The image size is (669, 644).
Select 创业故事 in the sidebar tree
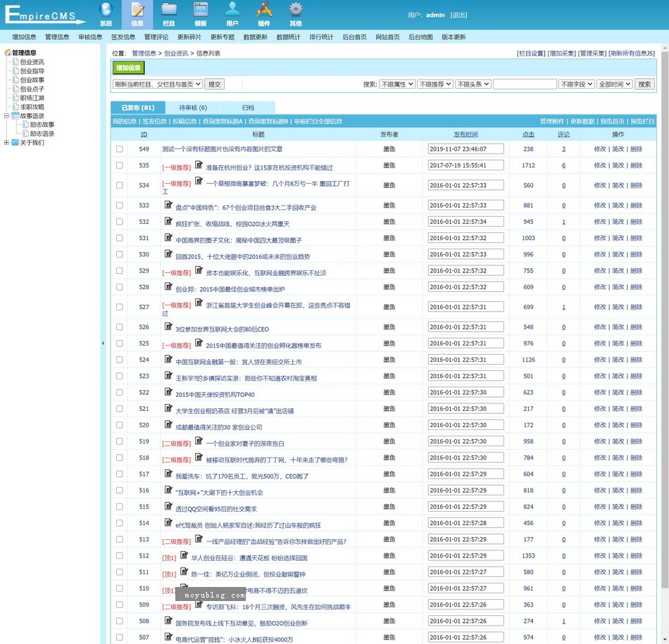[x=32, y=80]
